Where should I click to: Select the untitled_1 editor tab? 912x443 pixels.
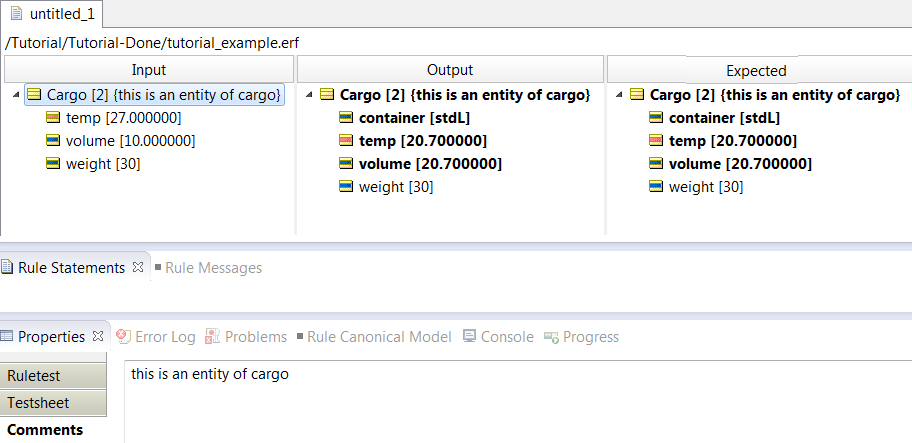[x=52, y=14]
